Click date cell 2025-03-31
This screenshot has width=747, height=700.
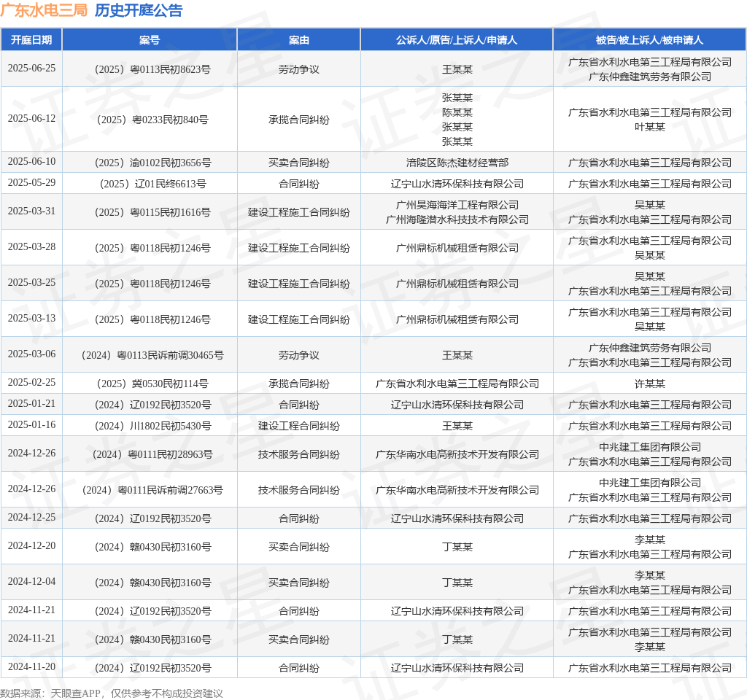[x=31, y=211]
